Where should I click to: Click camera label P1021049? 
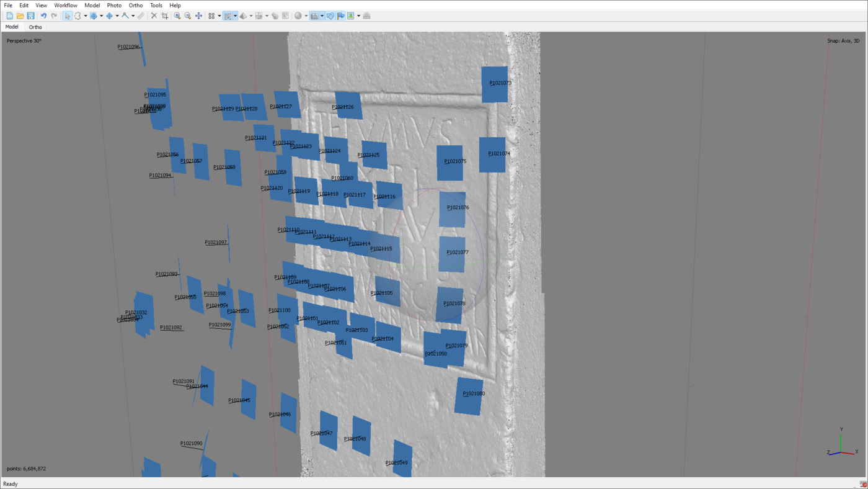[397, 463]
